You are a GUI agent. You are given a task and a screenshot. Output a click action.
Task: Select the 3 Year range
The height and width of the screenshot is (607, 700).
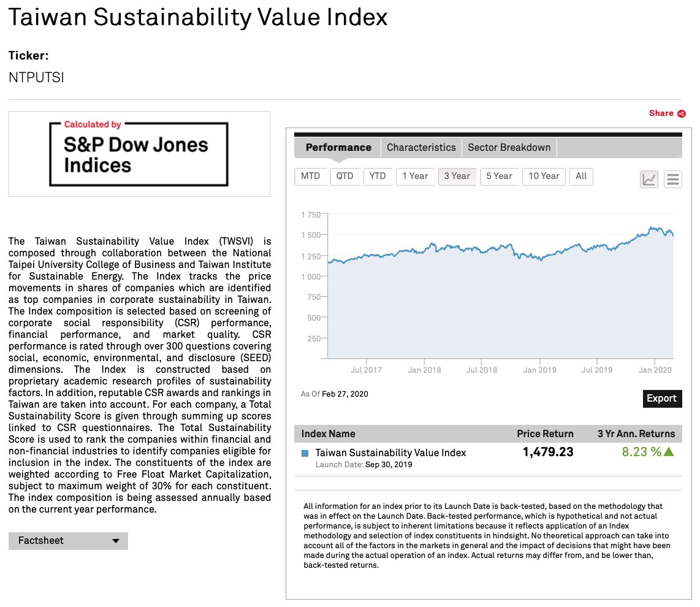(457, 176)
